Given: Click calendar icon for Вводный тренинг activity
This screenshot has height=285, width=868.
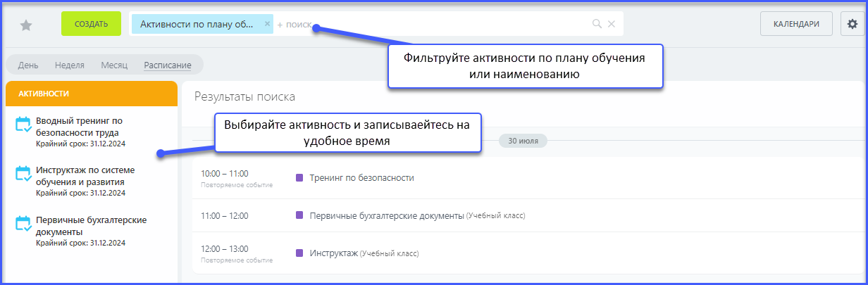Looking at the screenshot, I should [x=23, y=125].
